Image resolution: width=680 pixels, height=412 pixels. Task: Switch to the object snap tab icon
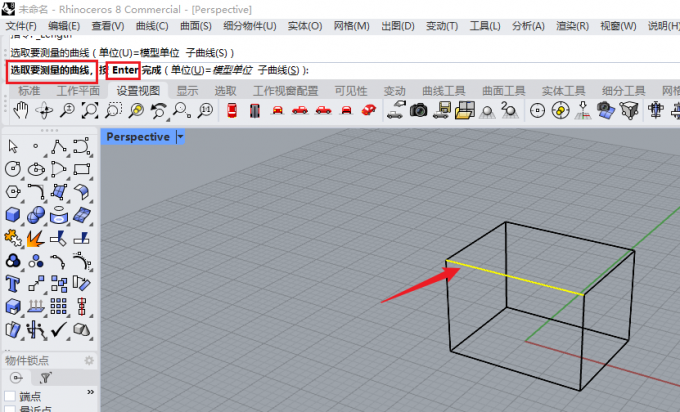coord(16,378)
